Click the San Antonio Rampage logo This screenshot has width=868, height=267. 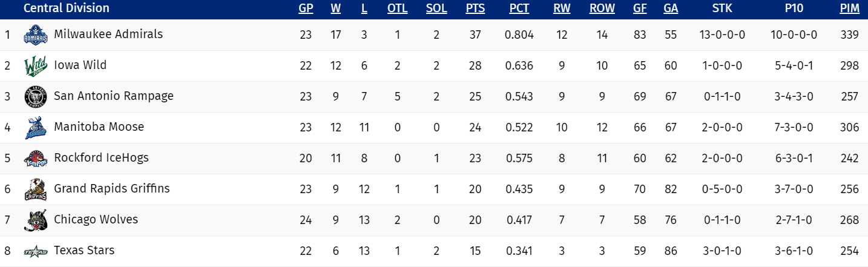coord(36,97)
